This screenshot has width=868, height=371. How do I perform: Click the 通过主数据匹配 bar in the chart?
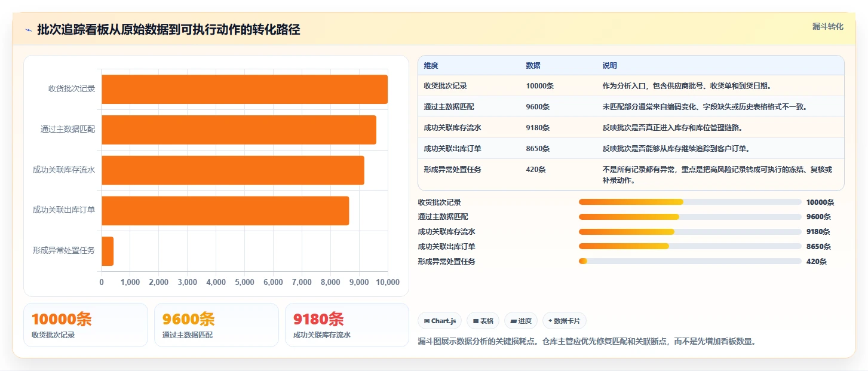coord(239,130)
